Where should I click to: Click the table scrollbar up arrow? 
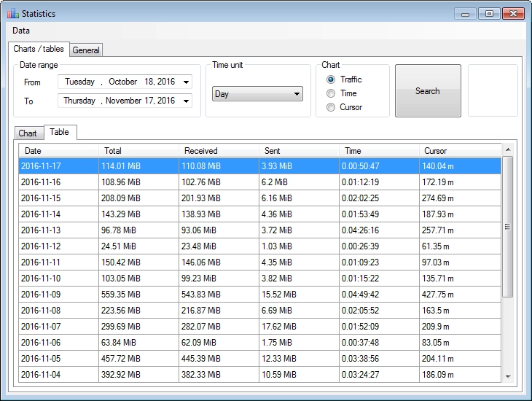click(x=508, y=149)
